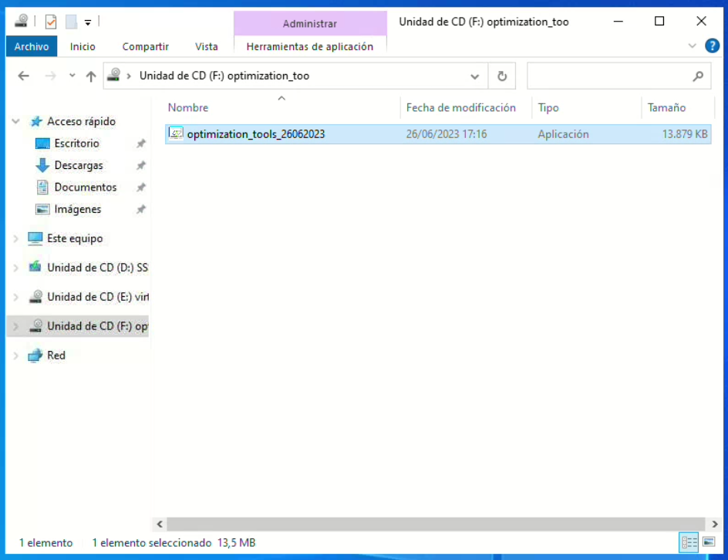Viewport: 728px width, 560px height.
Task: Open the address bar history dropdown
Action: [x=474, y=76]
